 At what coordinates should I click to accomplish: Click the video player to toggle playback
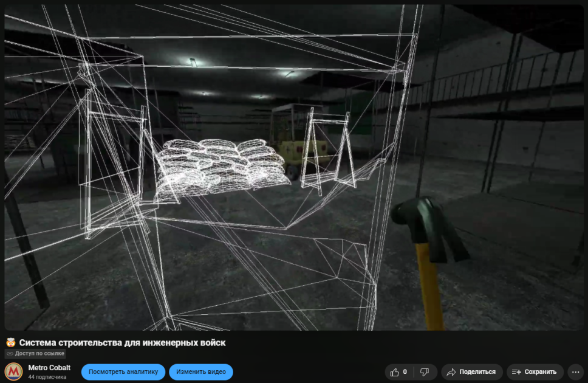click(x=294, y=167)
